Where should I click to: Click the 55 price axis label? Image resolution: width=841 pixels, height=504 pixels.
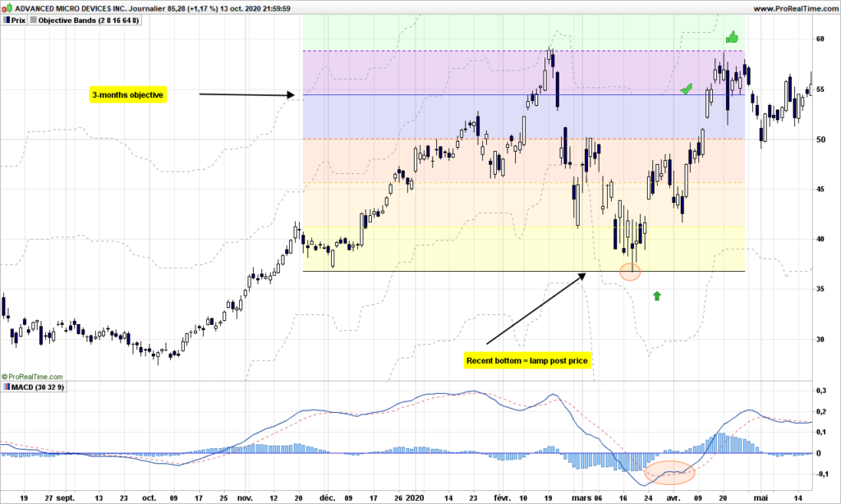click(x=820, y=89)
